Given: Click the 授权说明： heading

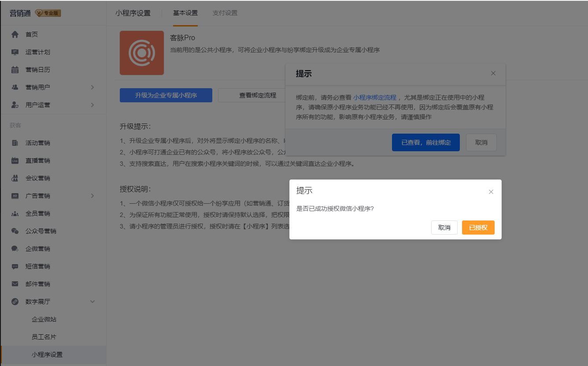Looking at the screenshot, I should [x=135, y=189].
